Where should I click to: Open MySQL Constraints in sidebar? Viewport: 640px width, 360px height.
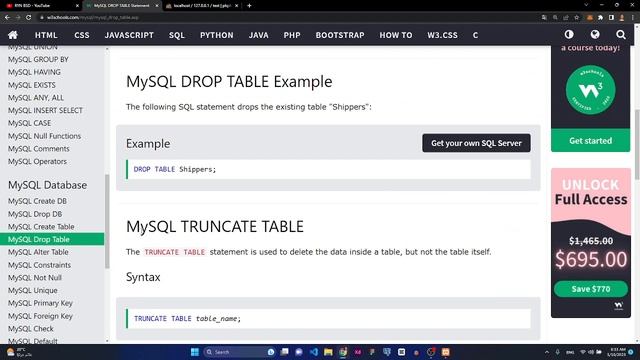(x=39, y=265)
